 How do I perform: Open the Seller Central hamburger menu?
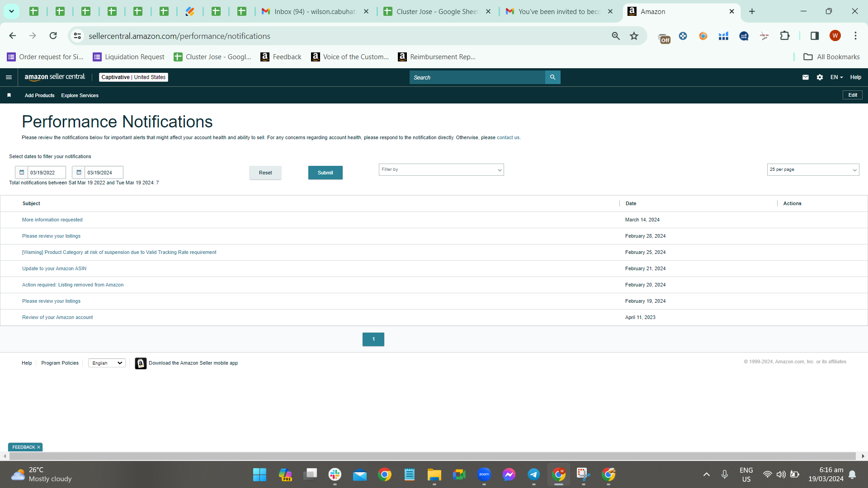click(x=9, y=77)
